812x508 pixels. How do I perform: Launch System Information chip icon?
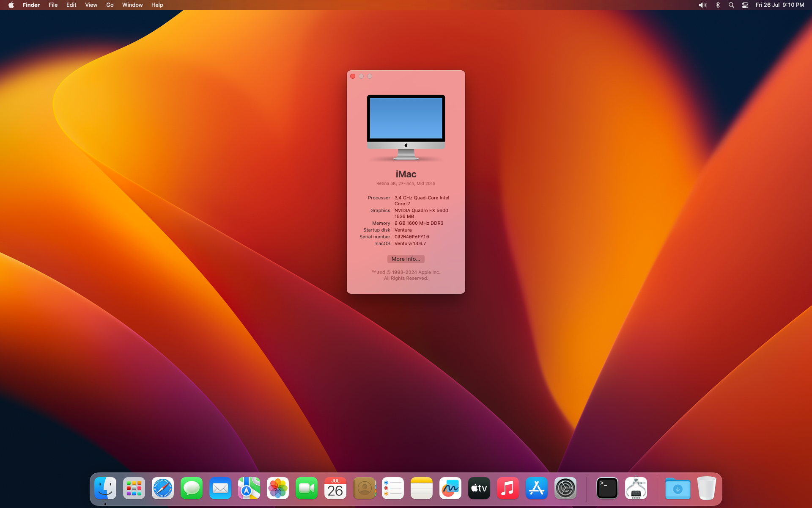pyautogui.click(x=636, y=489)
